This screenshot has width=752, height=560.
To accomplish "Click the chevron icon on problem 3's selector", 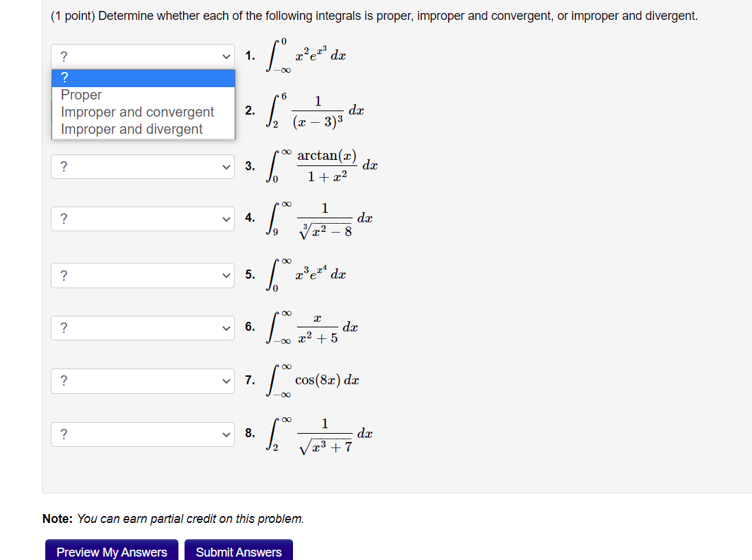I will (x=226, y=166).
